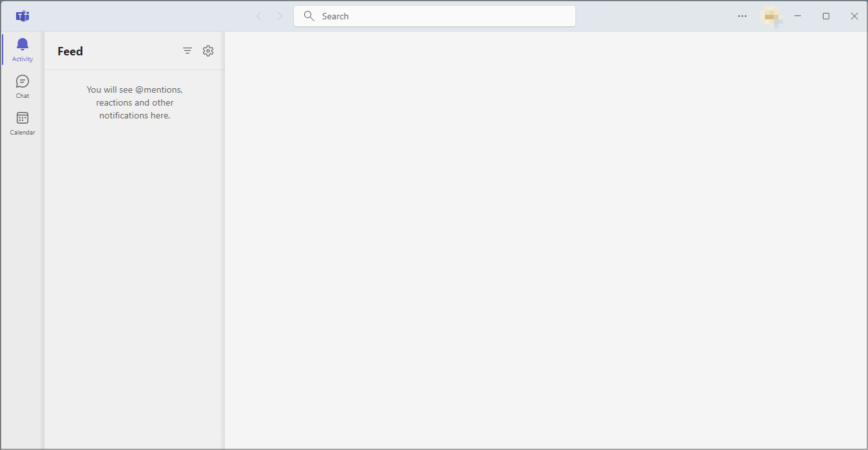The width and height of the screenshot is (868, 450).
Task: Switch to the Calendar section
Action: (22, 123)
